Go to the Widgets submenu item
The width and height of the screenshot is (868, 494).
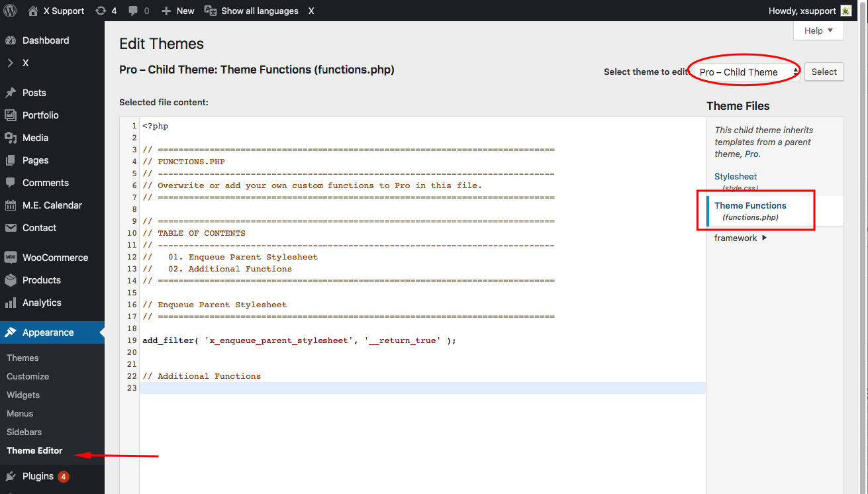23,395
